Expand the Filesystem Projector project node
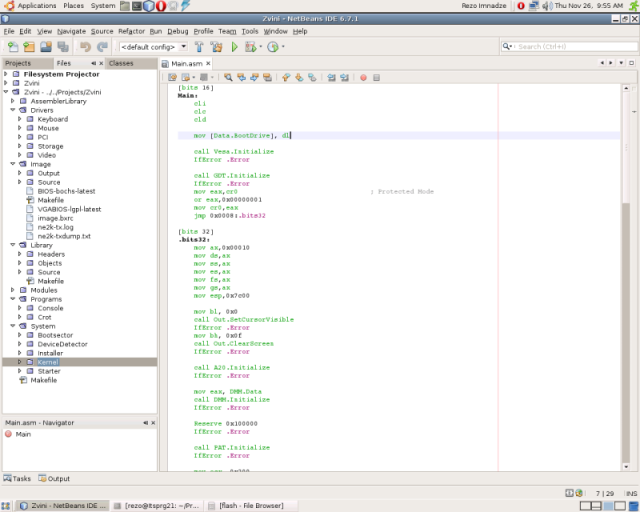 click(x=6, y=74)
